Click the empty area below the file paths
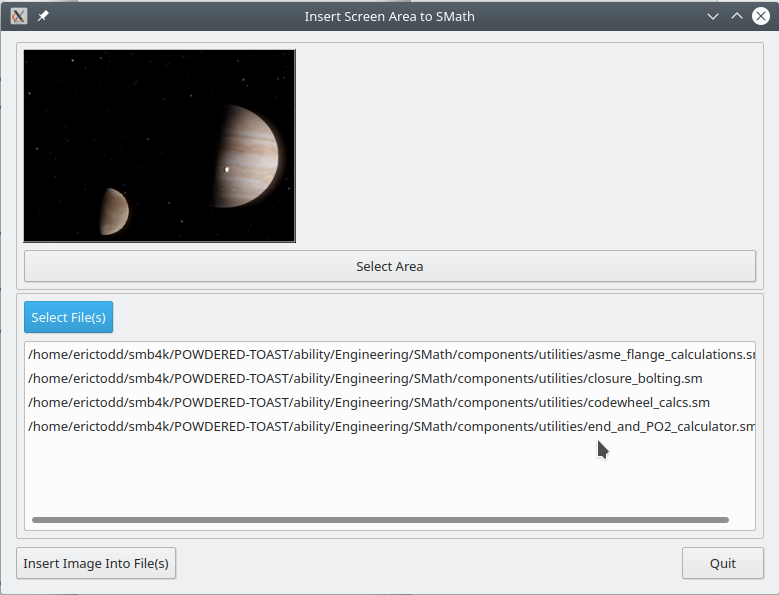Screen dimensions: 779x595 point(389,475)
